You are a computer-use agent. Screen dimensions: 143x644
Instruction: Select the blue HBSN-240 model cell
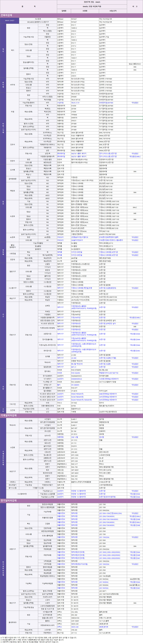tap(85, 627)
